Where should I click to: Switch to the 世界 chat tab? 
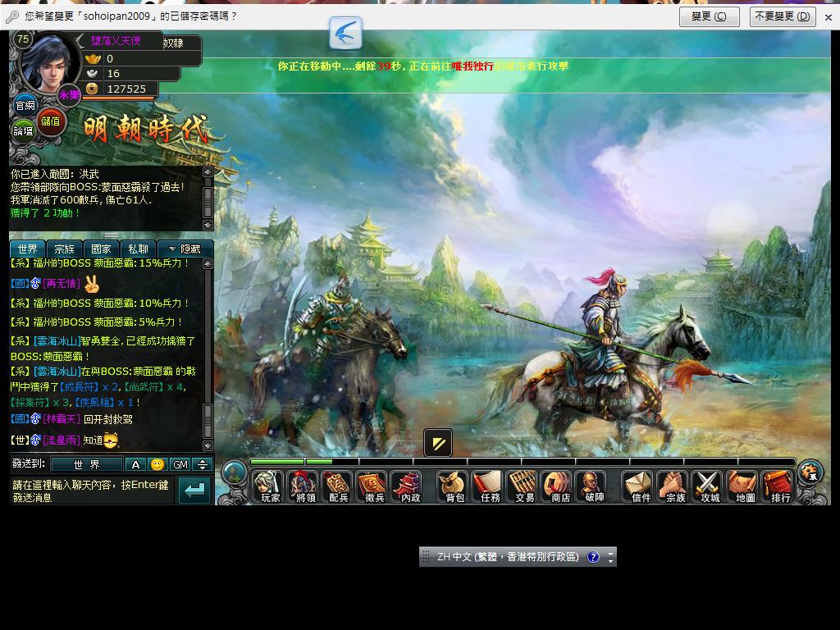point(27,249)
